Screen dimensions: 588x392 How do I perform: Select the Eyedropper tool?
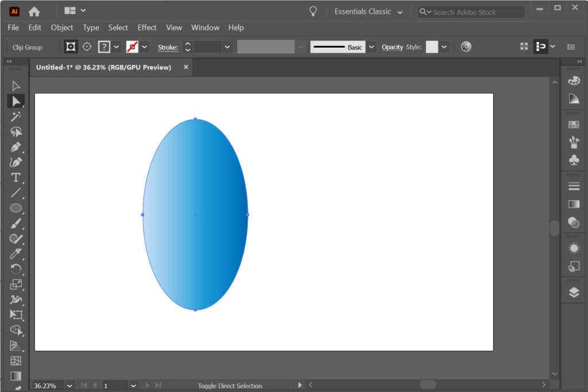16,254
